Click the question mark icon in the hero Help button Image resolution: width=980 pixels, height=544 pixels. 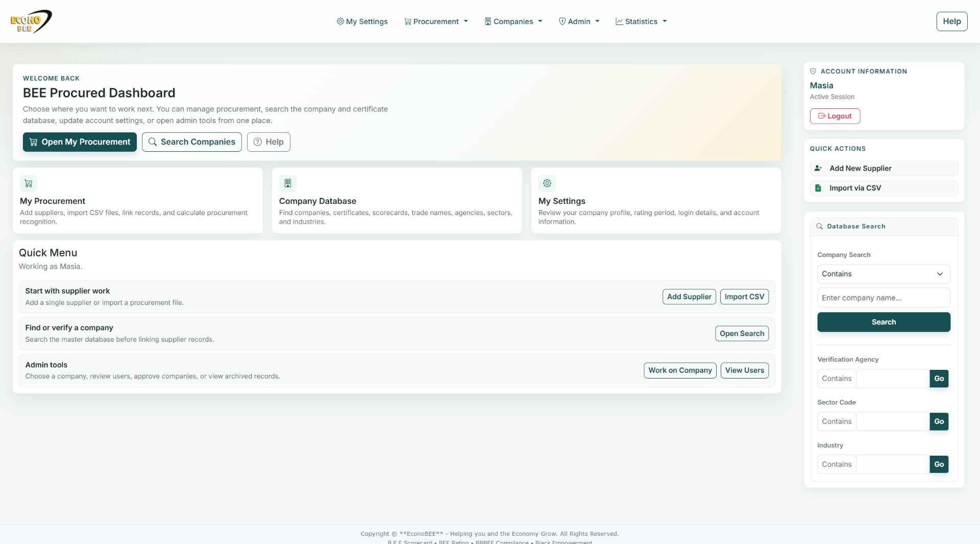tap(258, 142)
